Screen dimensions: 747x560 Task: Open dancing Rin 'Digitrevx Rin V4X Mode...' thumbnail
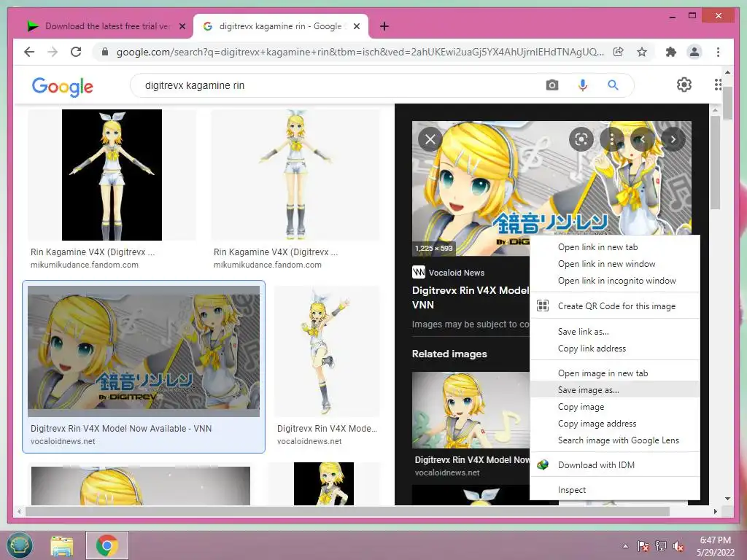tap(327, 351)
